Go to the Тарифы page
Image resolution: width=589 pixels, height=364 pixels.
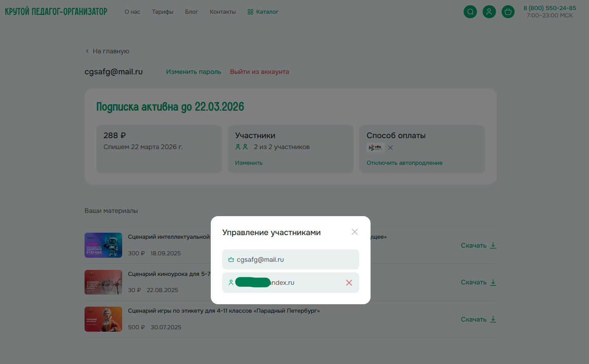coord(163,12)
